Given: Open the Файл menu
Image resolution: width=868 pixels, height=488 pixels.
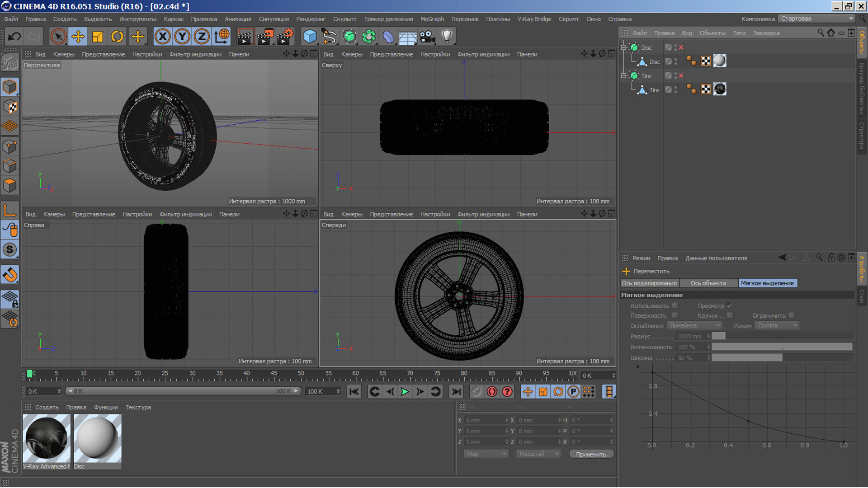Looking at the screenshot, I should click(11, 19).
